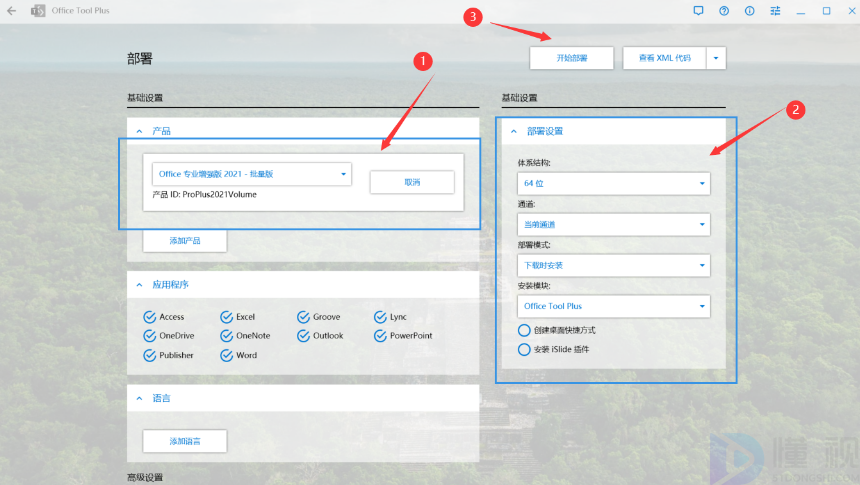Collapse the 产品 section
Viewport: 860px width, 485px height.
[x=139, y=131]
